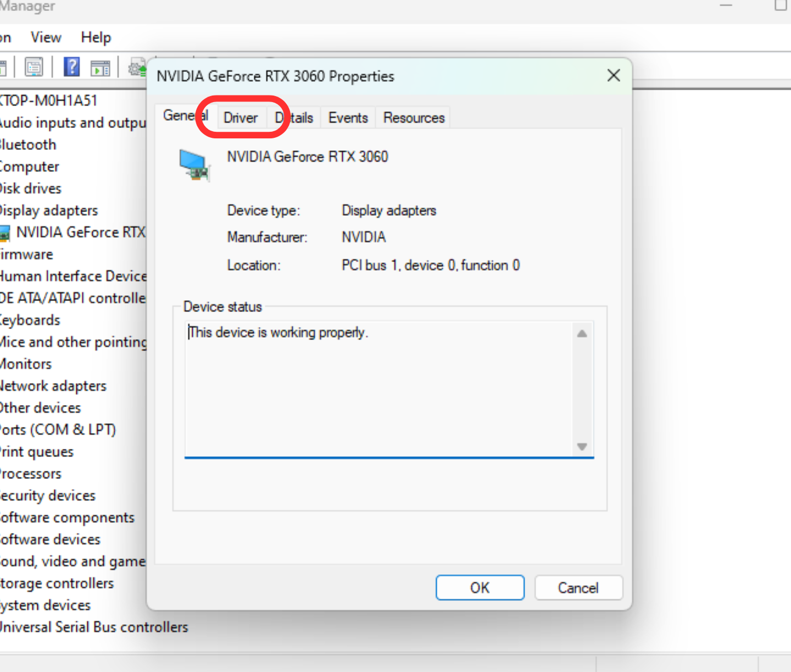Click the 'This device is working properly.' text
The height and width of the screenshot is (672, 791).
tap(278, 332)
